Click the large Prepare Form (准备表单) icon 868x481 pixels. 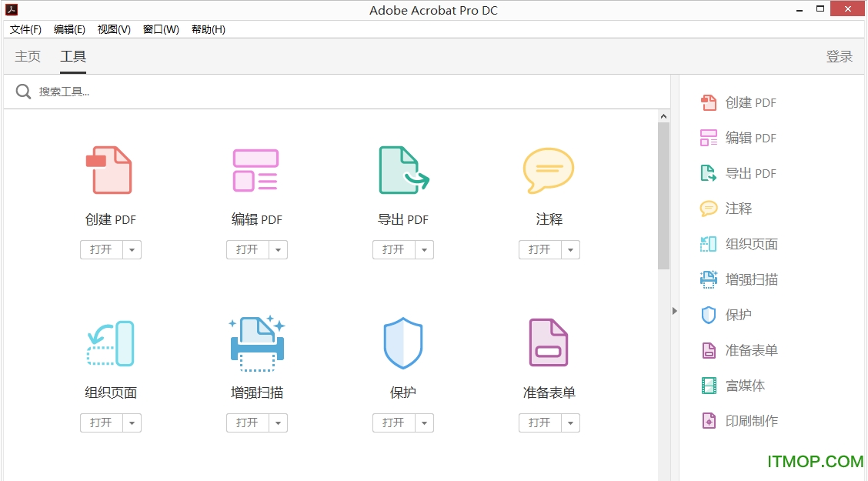coord(549,342)
